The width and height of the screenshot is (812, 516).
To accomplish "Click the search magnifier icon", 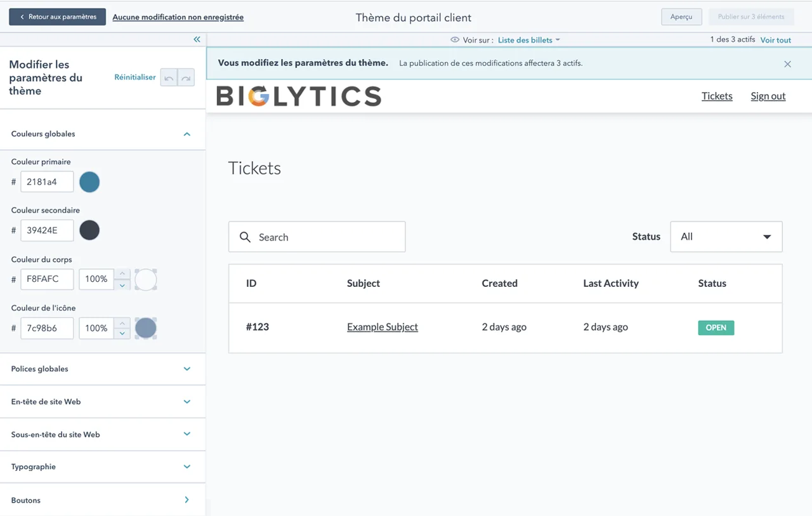I will 245,237.
